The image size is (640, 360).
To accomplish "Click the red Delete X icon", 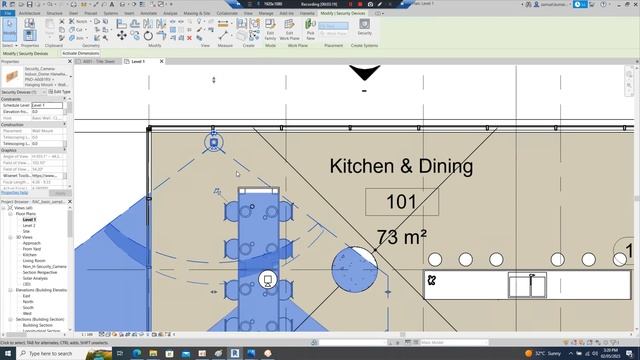I will 189,38.
